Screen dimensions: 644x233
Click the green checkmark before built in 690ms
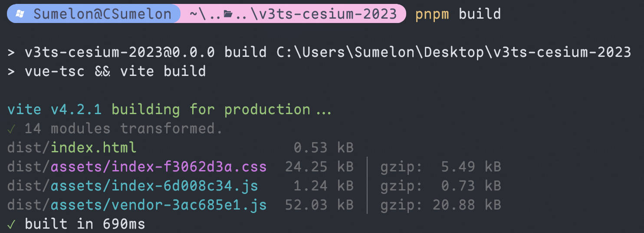(x=12, y=224)
